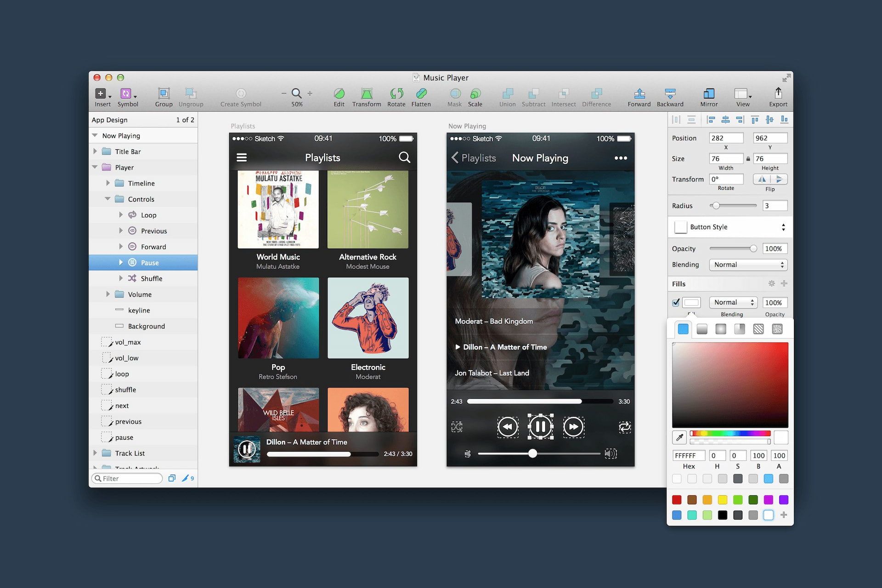This screenshot has width=882, height=588.
Task: Pick the red preset color swatch
Action: [677, 499]
